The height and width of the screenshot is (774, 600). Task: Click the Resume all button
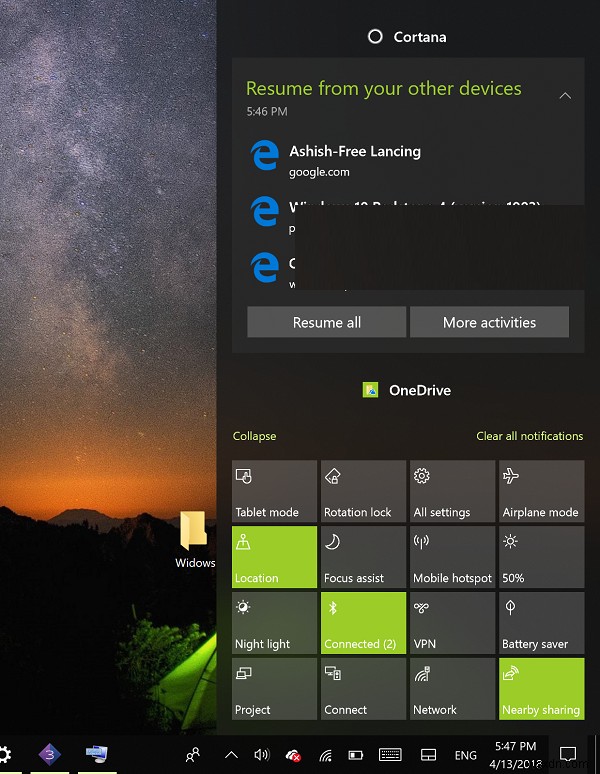click(327, 322)
